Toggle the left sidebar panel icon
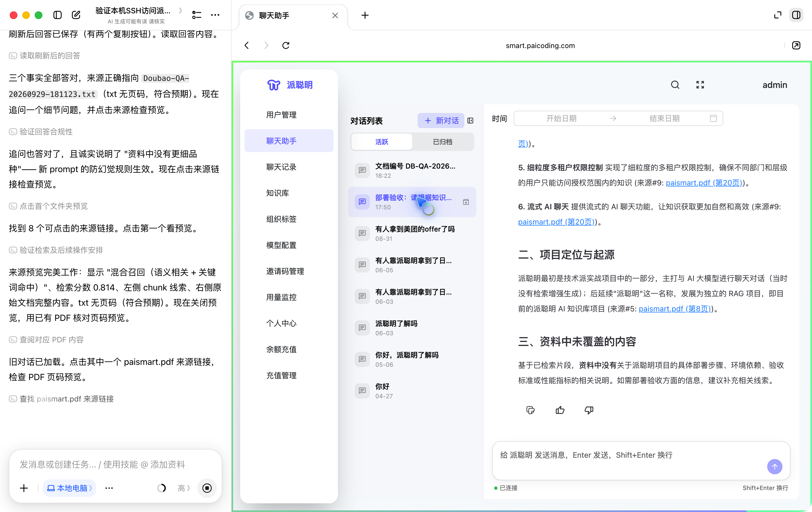 click(57, 15)
